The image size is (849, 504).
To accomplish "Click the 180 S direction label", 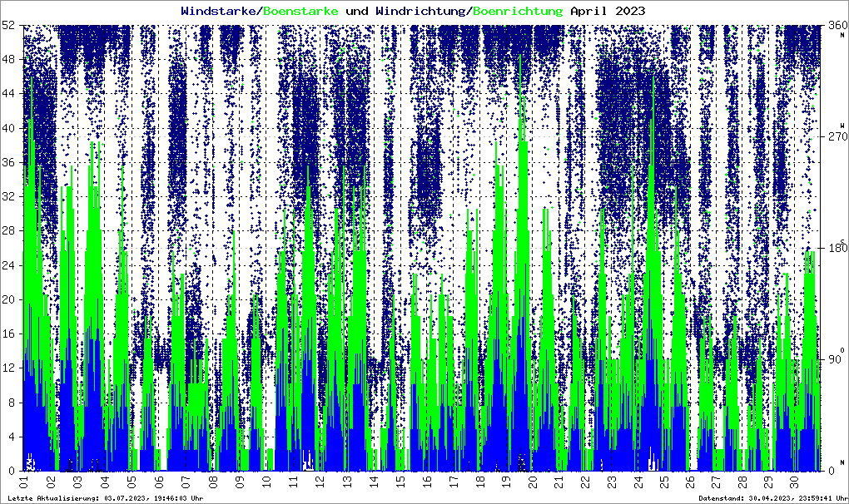I will 837,245.
